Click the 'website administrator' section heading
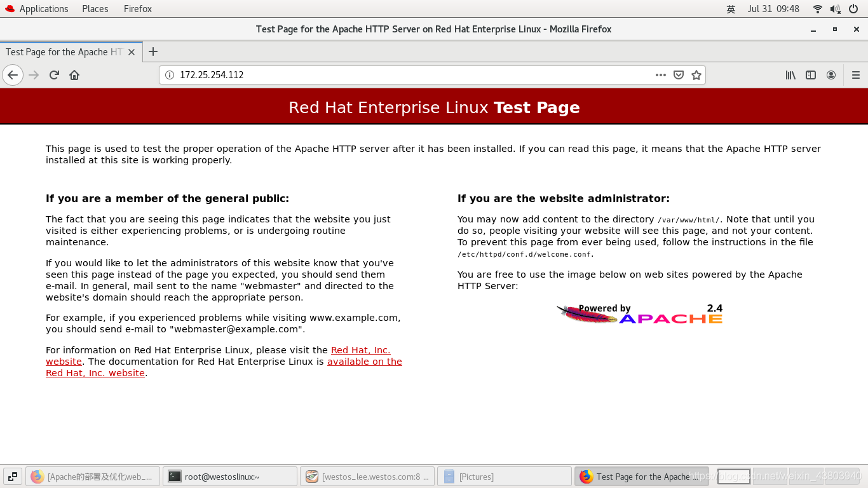 tap(564, 198)
